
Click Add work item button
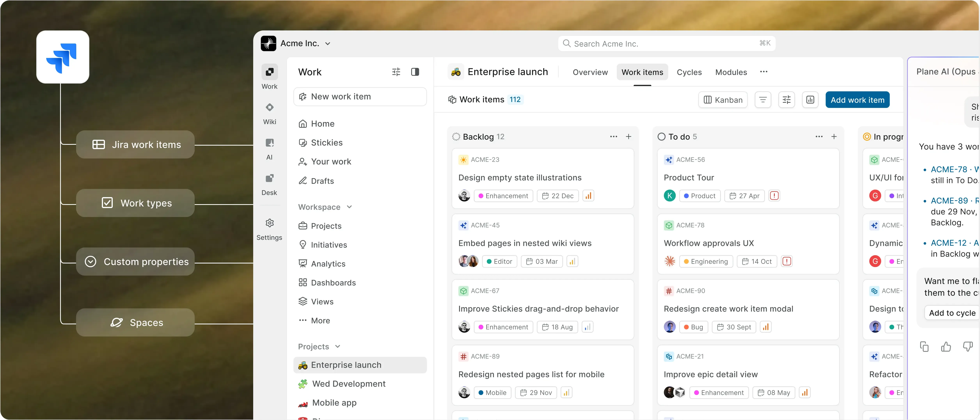pyautogui.click(x=857, y=100)
